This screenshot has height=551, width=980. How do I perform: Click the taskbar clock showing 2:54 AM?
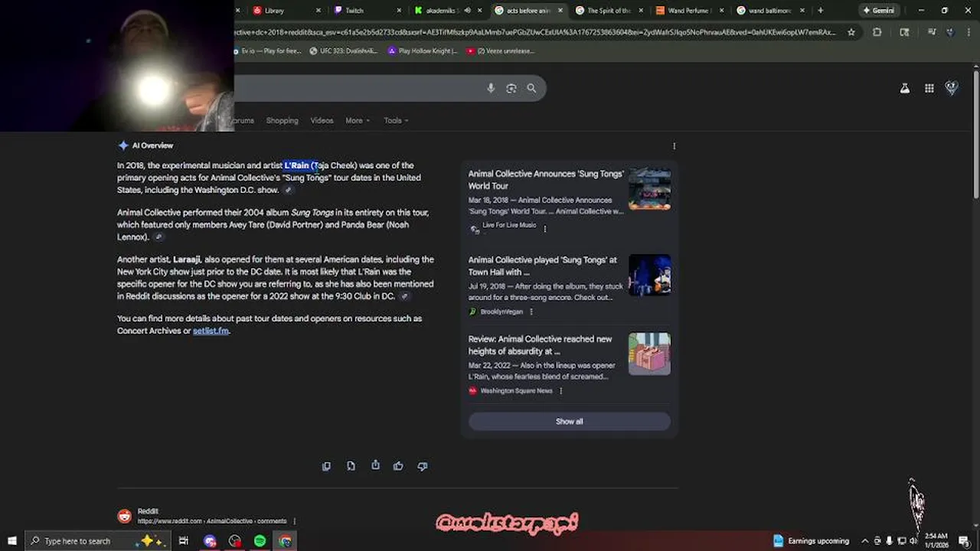point(936,541)
